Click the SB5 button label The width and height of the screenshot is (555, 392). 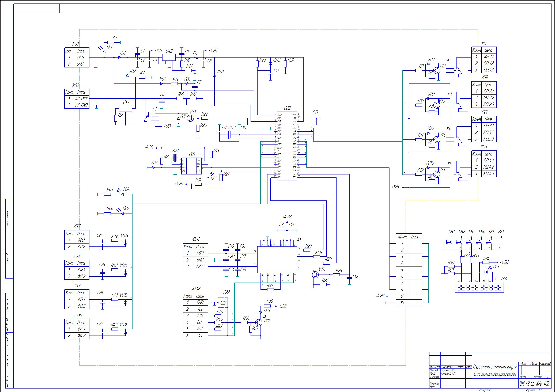[491, 232]
